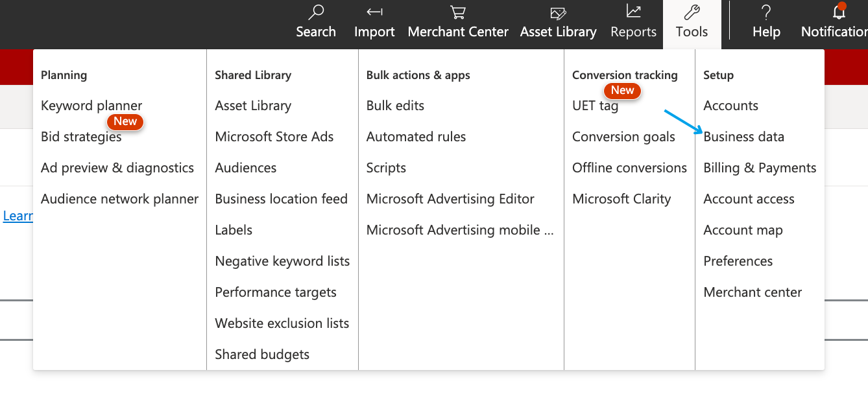The width and height of the screenshot is (868, 394).
Task: Select Business data
Action: pos(743,137)
